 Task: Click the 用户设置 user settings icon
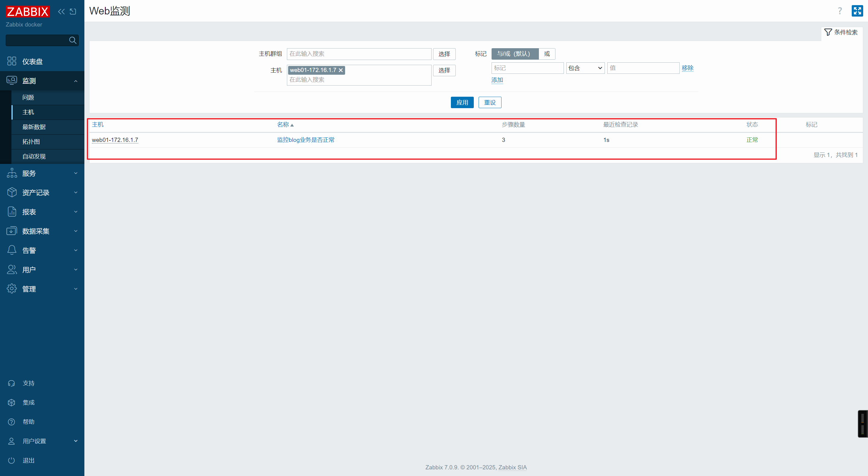pos(11,441)
